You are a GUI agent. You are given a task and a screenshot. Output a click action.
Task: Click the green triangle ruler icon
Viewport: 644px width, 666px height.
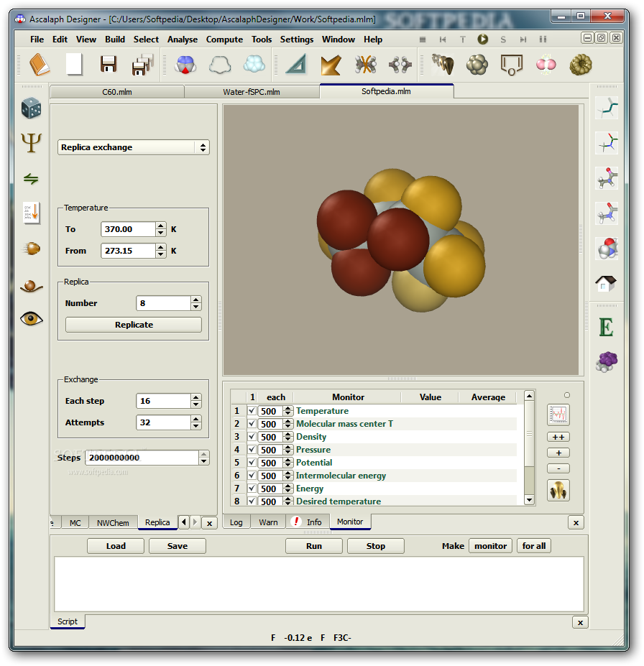coord(297,65)
